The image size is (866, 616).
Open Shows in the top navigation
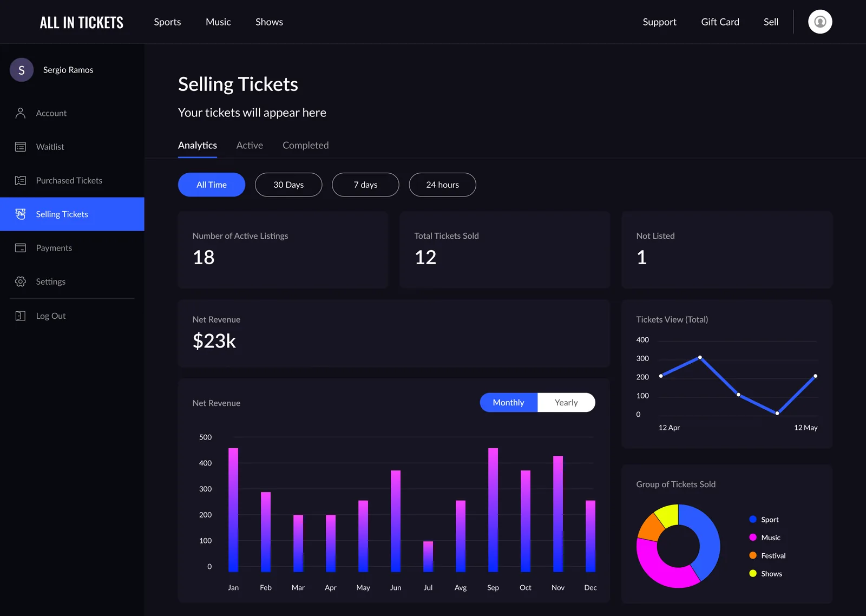[x=269, y=22]
